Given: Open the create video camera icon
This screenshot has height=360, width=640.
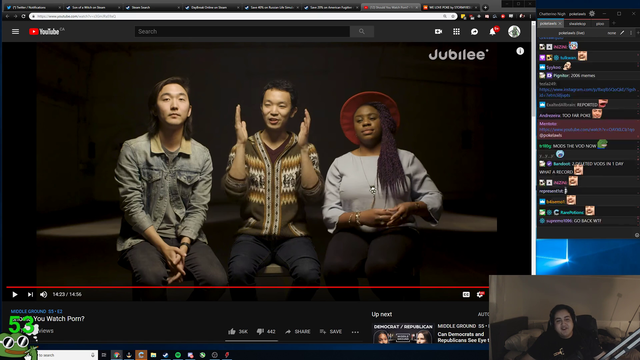Looking at the screenshot, I should click(438, 31).
